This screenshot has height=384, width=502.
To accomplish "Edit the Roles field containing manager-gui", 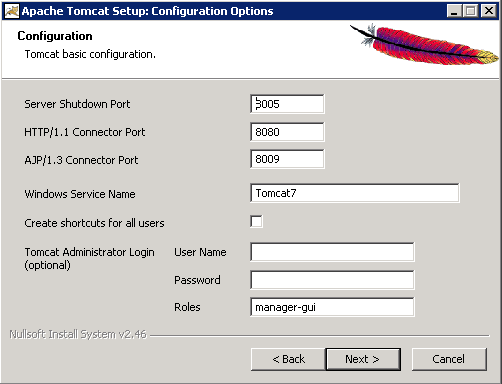I will tap(332, 307).
